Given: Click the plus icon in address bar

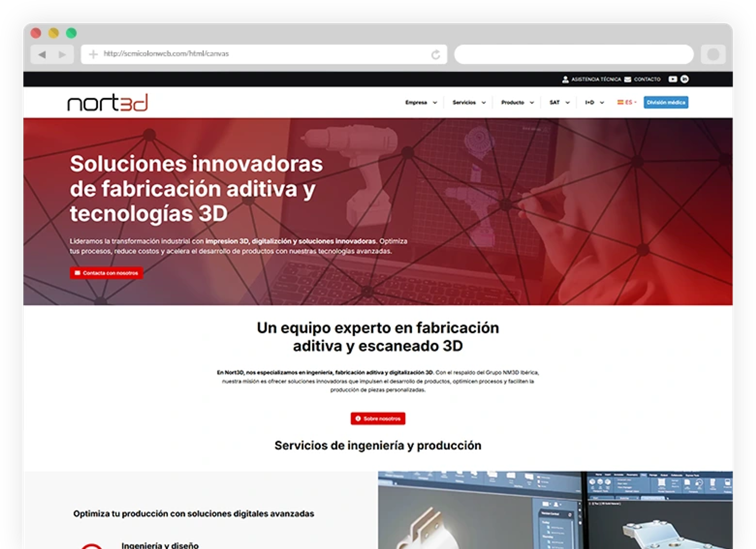Looking at the screenshot, I should point(94,54).
